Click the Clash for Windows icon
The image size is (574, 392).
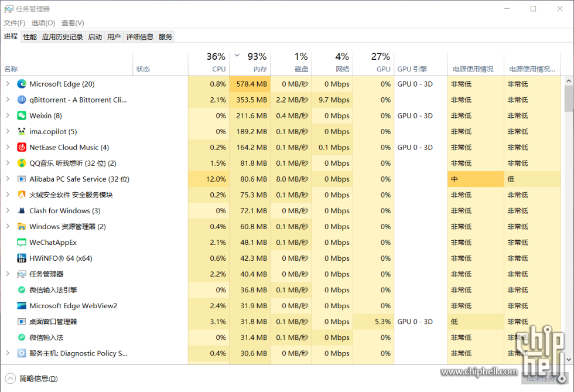pyautogui.click(x=22, y=211)
